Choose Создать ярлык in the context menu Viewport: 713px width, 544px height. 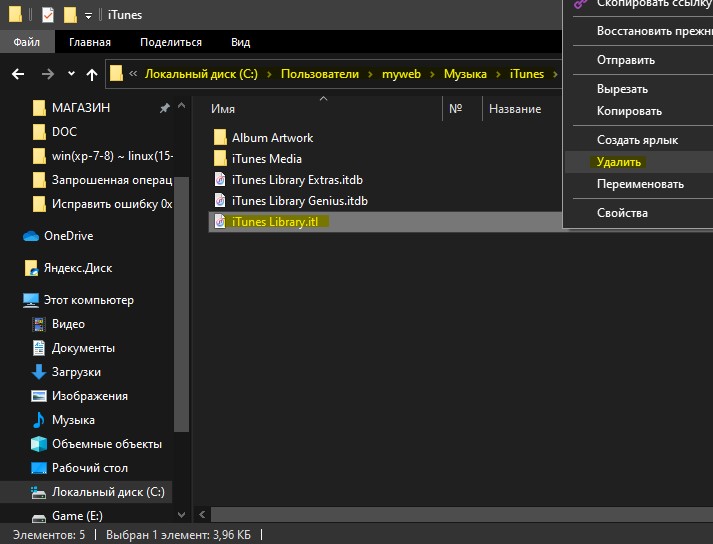coord(637,140)
